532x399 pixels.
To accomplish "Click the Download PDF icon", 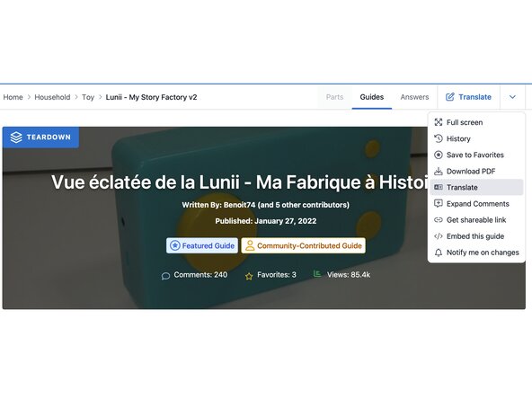I will tap(439, 171).
